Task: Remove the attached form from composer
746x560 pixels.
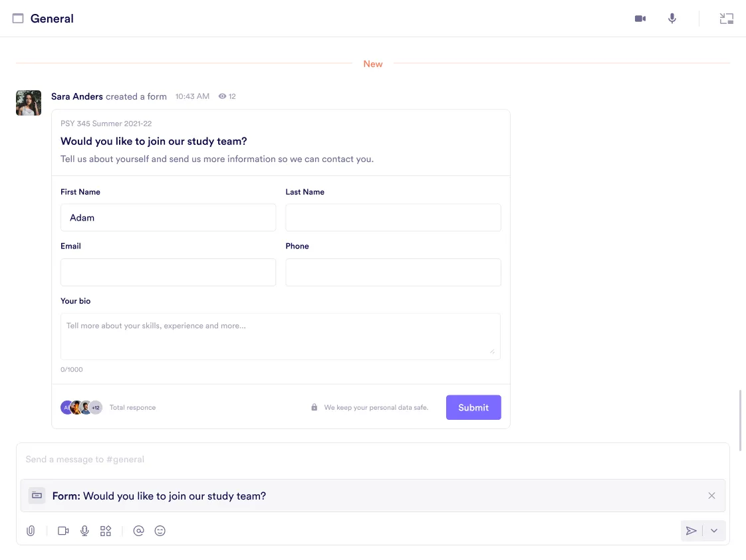Action: coord(711,496)
